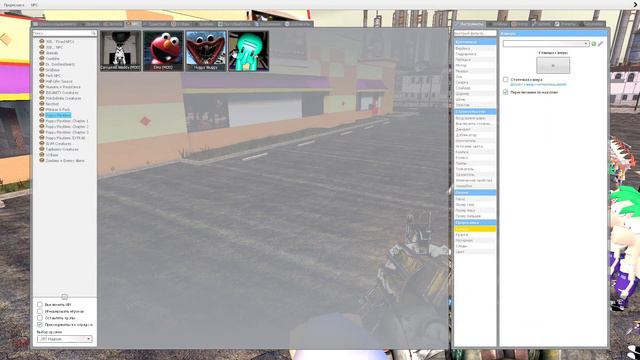
Task: Spawn the Huggy Wuggy NPC thumbnail
Action: pos(206,51)
